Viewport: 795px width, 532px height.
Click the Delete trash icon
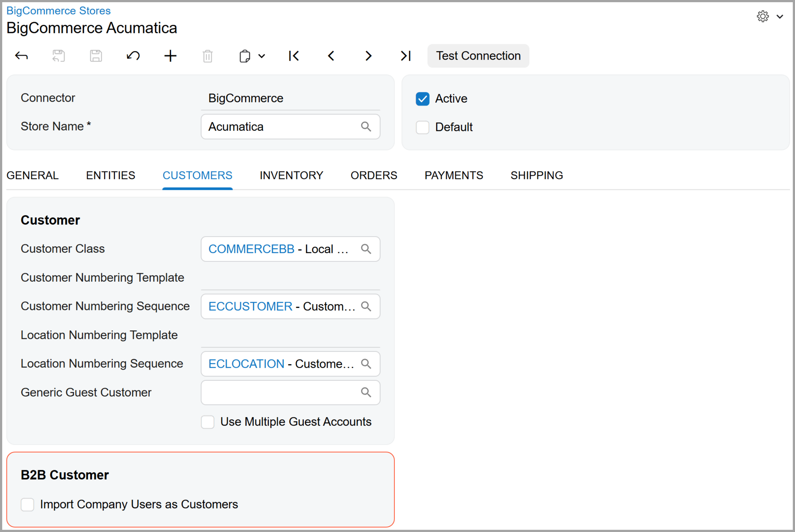pyautogui.click(x=207, y=56)
